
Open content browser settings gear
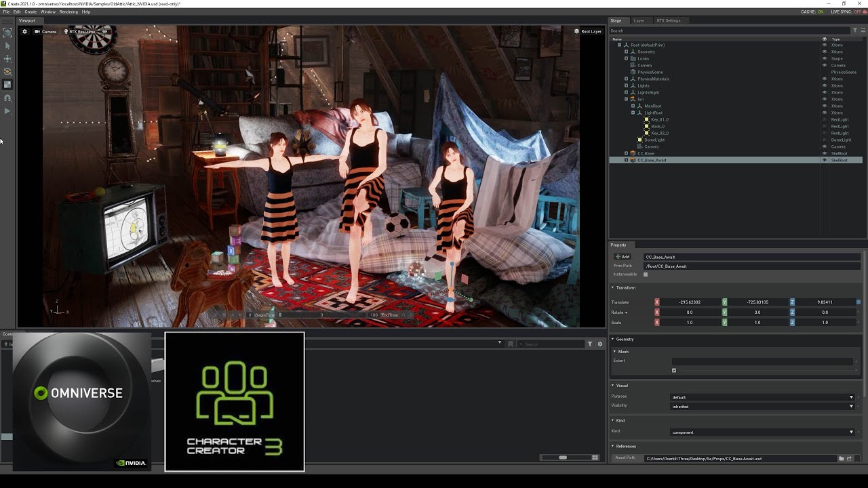click(599, 344)
